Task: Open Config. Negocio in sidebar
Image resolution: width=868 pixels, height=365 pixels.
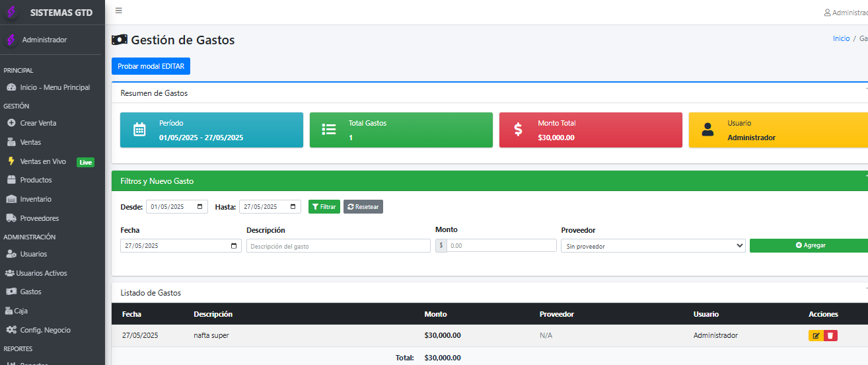Action: point(45,330)
